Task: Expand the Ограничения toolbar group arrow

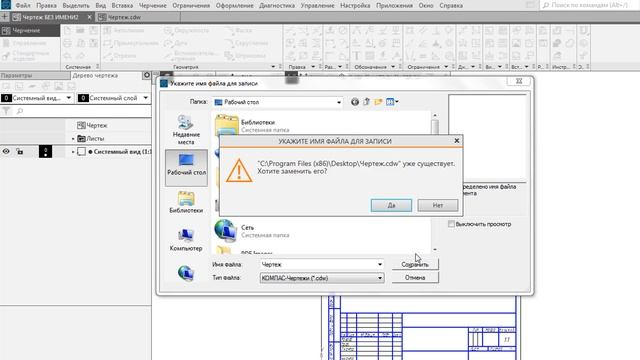Action: coord(446,67)
